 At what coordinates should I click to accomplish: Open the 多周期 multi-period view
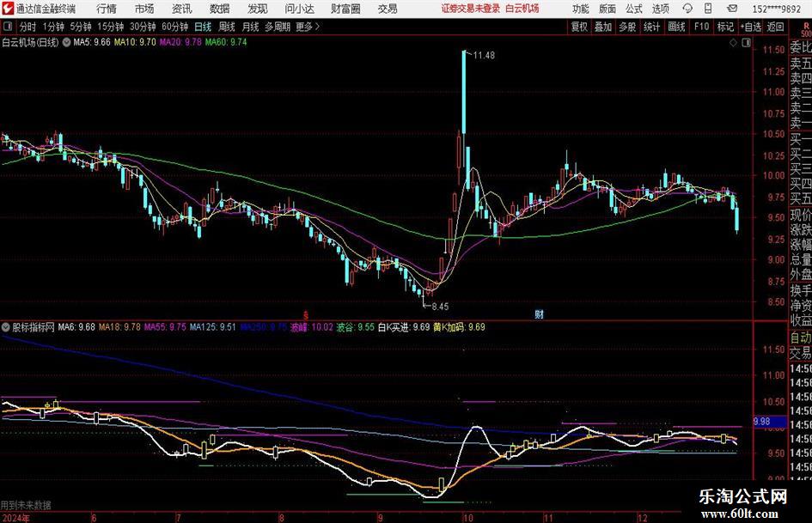pos(278,27)
